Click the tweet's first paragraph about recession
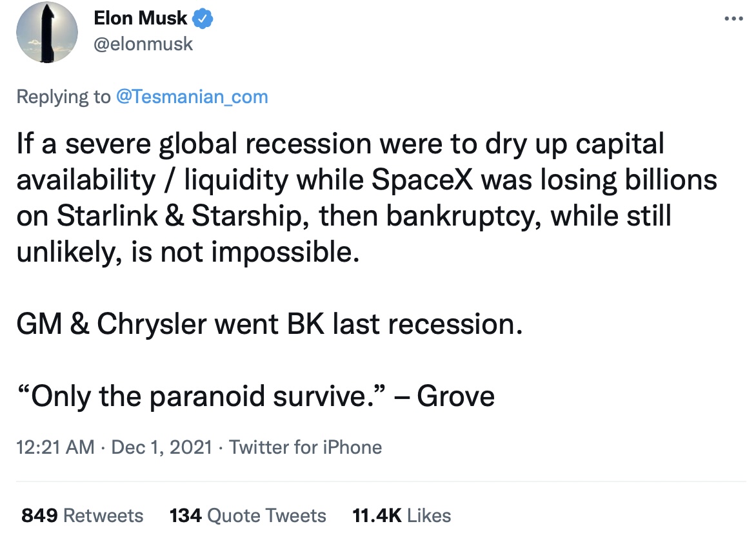Viewport: 756px width, 544px height. [x=366, y=198]
